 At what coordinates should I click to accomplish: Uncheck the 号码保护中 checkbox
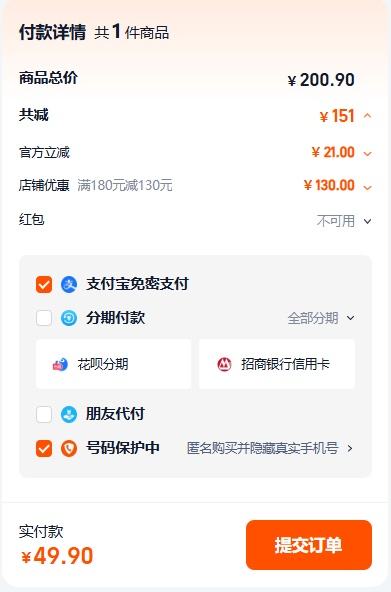pyautogui.click(x=44, y=449)
